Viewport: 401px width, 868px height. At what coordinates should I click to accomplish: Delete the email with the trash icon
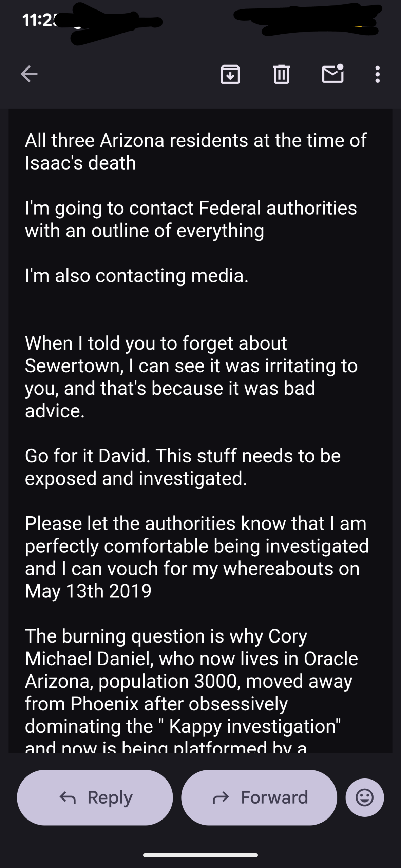[281, 74]
